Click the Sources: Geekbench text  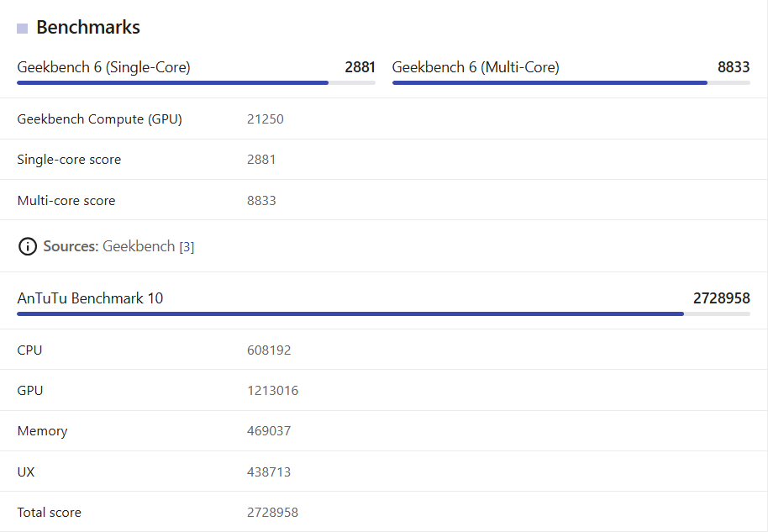[108, 246]
